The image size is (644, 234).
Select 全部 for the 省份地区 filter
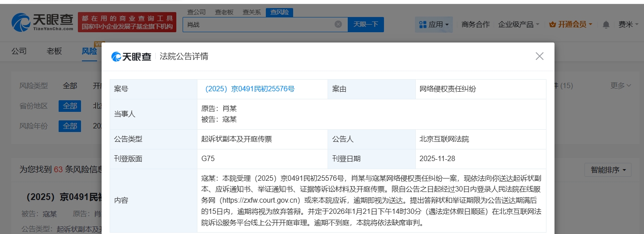pos(70,106)
